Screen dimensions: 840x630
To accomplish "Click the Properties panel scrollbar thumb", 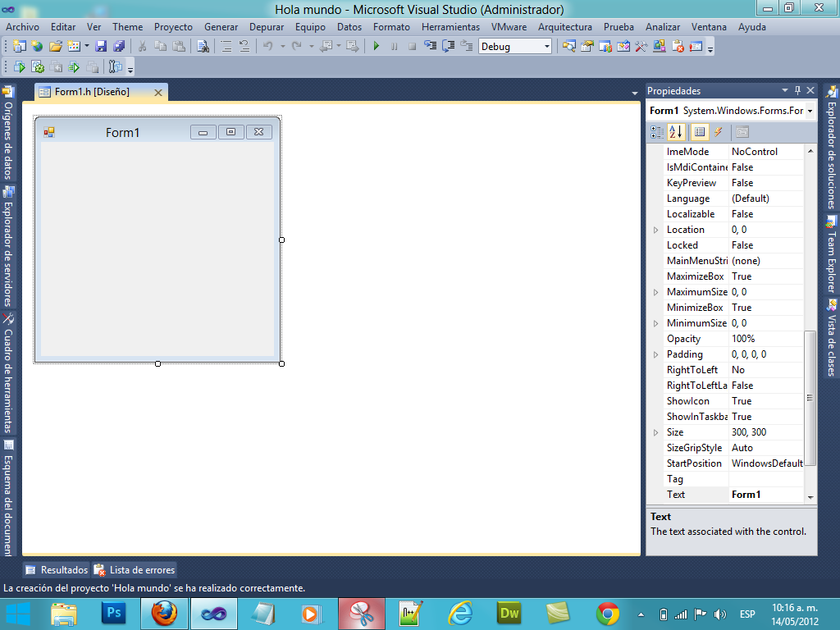I will 810,398.
